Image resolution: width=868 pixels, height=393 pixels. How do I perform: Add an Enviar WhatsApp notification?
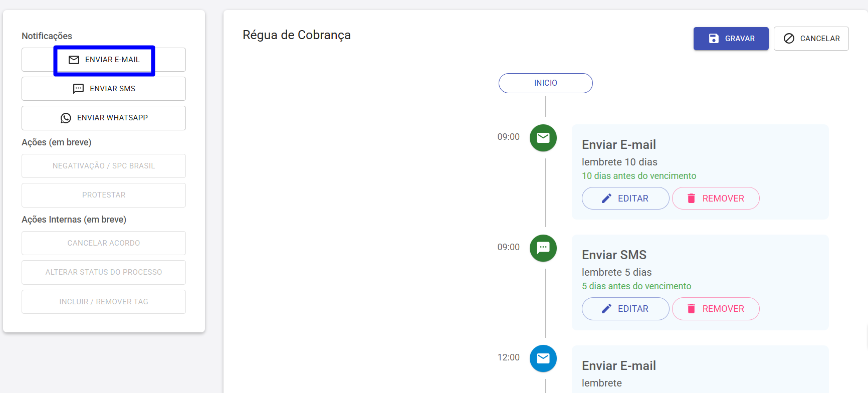(x=104, y=118)
